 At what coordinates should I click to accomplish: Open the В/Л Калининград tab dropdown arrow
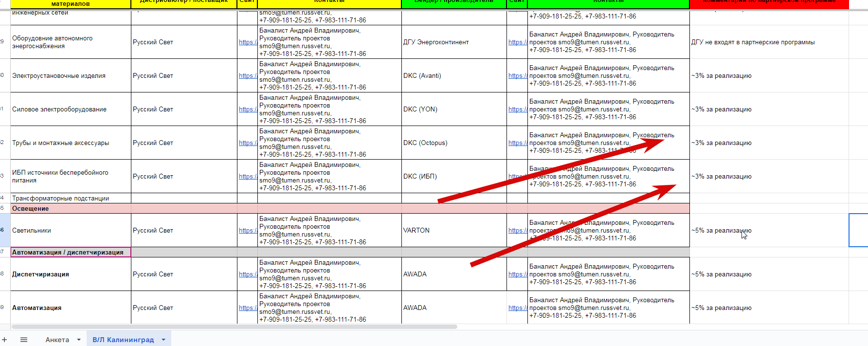tap(163, 340)
